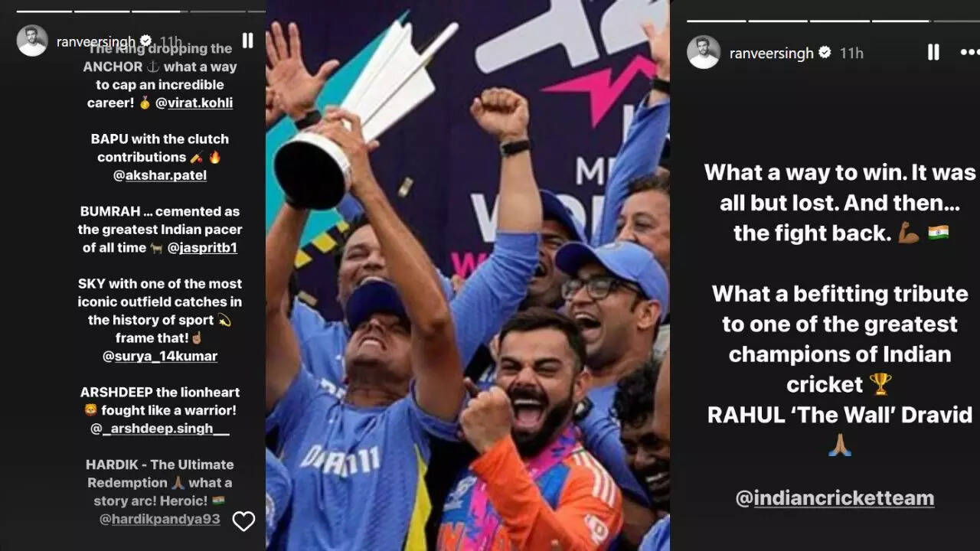Screen dimensions: 980x551
Task: Tap the center trophy celebration photo
Action: (x=468, y=275)
